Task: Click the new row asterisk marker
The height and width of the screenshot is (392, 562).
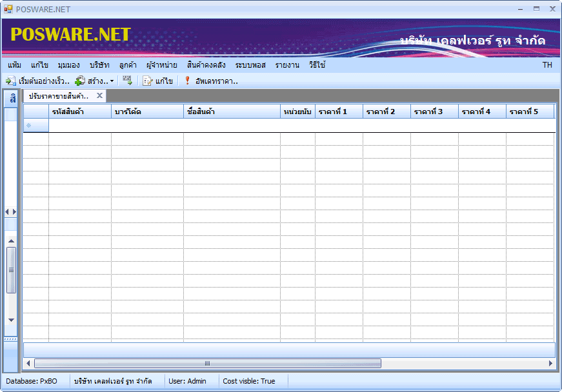Action: click(28, 126)
